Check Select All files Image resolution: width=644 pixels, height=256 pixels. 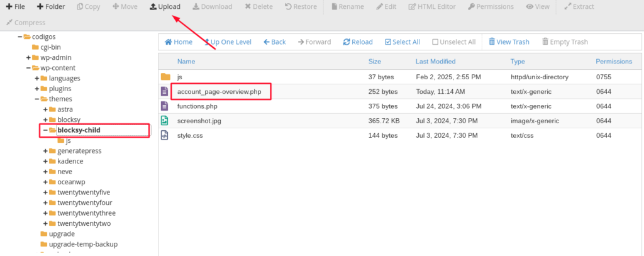(402, 42)
